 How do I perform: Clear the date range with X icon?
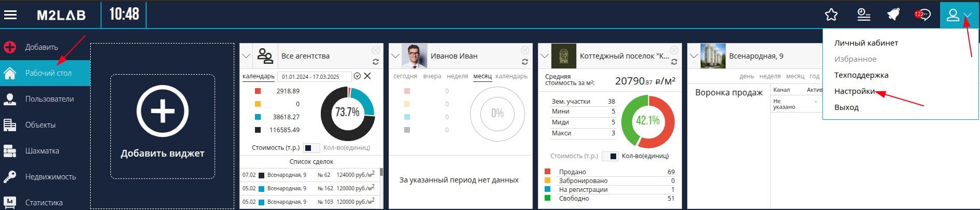tap(367, 76)
